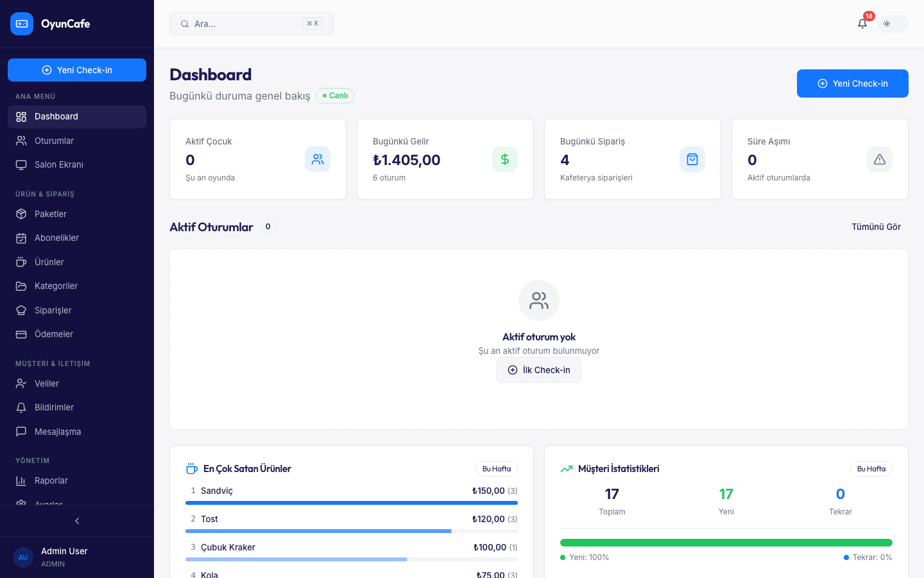Screen dimensions: 924x578
Task: Click the Tümünü Gör link
Action: (x=876, y=227)
